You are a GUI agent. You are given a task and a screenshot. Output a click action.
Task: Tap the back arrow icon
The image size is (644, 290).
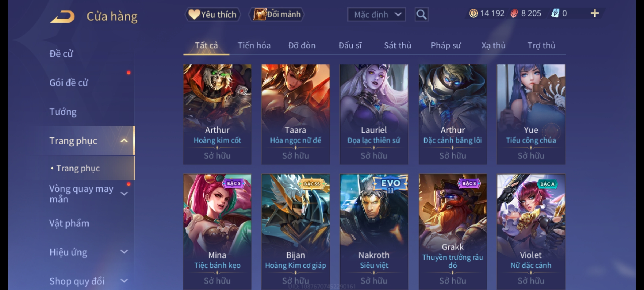62,17
